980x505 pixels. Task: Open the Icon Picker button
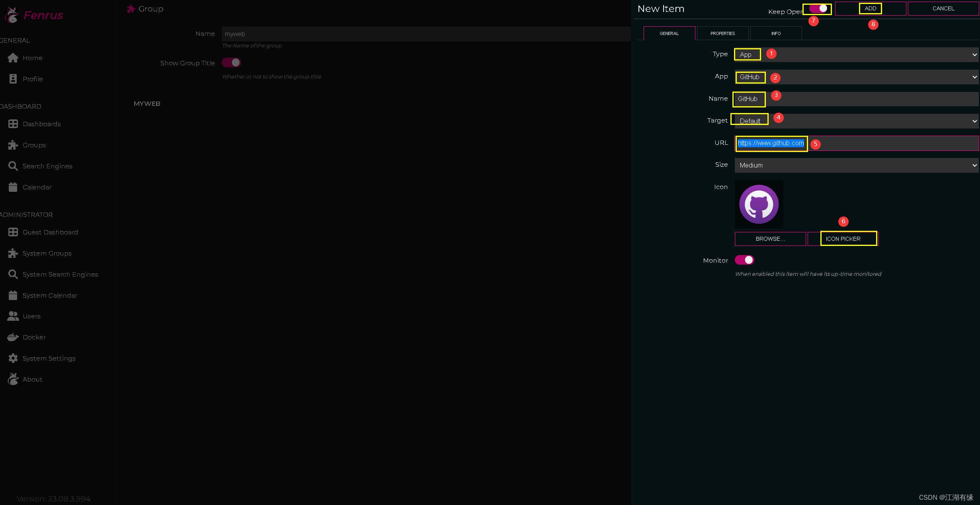[843, 239]
